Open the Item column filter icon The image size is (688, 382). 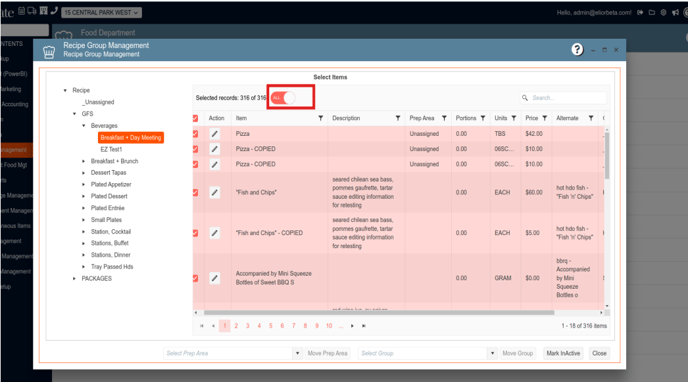coord(321,118)
